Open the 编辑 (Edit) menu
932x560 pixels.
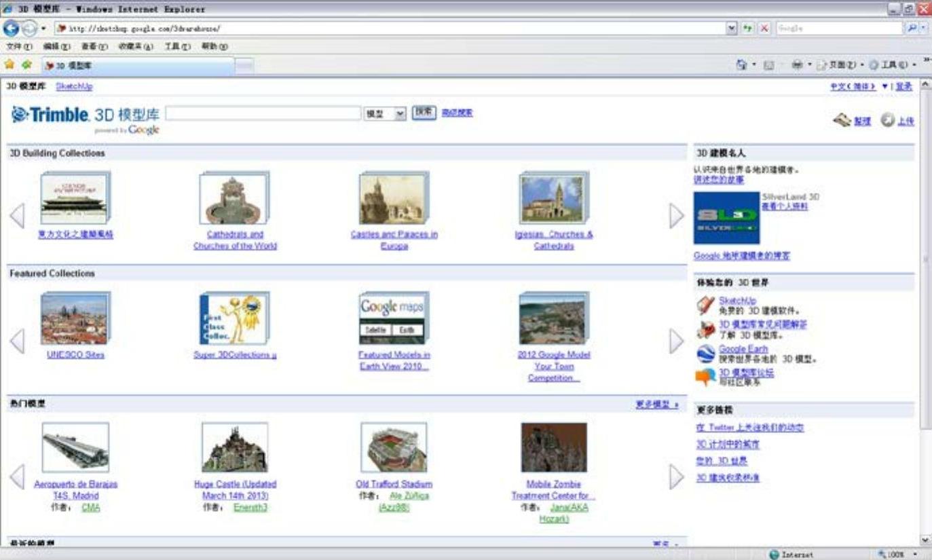tap(56, 46)
